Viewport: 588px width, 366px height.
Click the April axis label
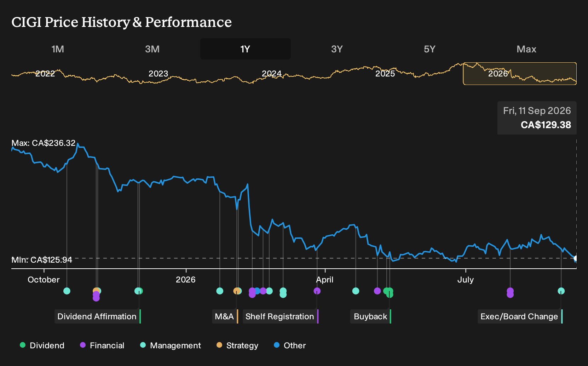pyautogui.click(x=325, y=280)
